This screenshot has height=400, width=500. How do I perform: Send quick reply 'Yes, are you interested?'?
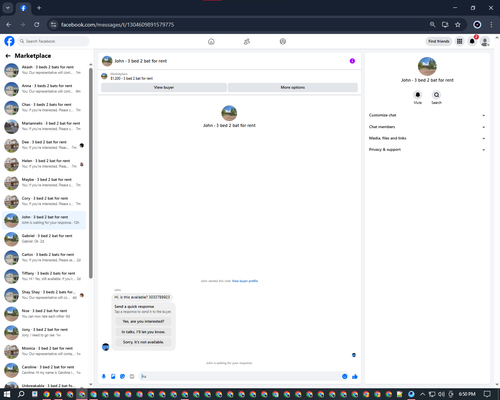pyautogui.click(x=143, y=321)
